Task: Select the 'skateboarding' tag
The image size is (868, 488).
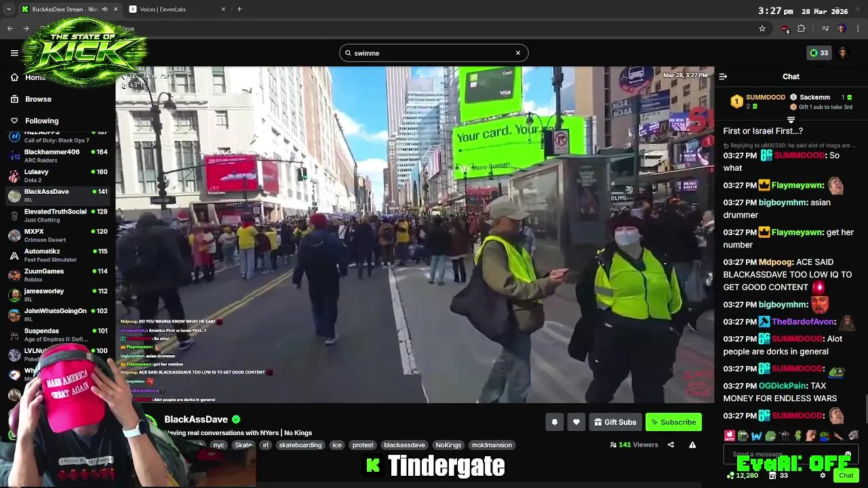Action: tap(300, 445)
